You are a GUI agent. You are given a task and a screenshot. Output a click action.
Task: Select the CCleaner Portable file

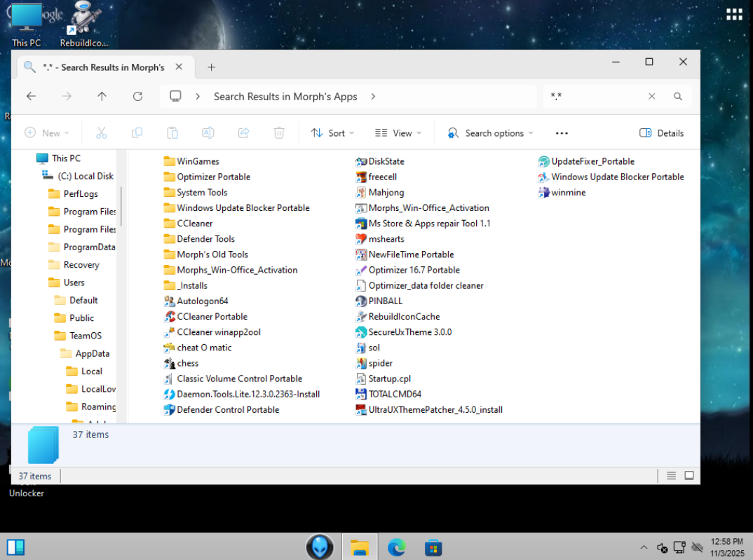(x=211, y=316)
